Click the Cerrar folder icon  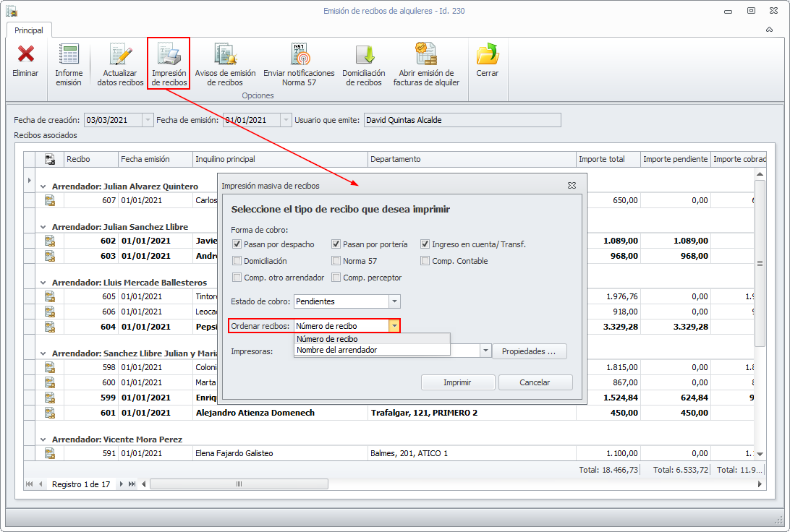[x=487, y=54]
